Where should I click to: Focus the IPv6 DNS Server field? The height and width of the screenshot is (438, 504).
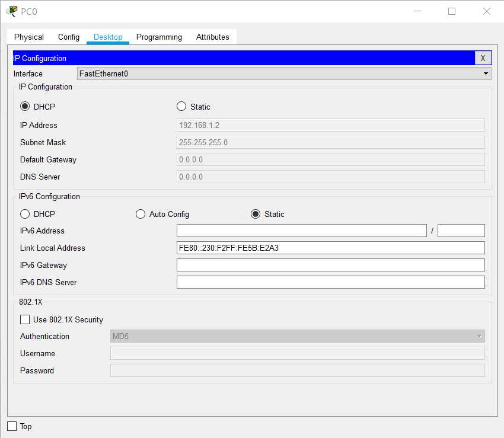330,282
